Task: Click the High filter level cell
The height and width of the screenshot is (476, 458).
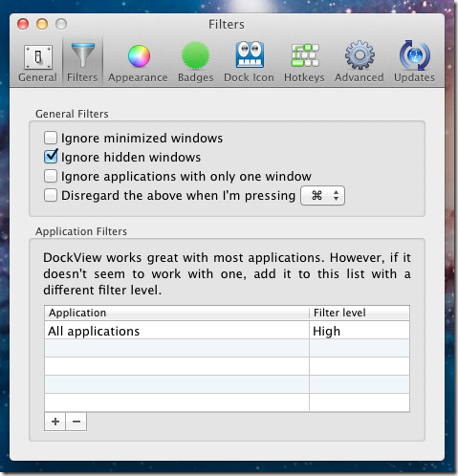Action: (360, 331)
